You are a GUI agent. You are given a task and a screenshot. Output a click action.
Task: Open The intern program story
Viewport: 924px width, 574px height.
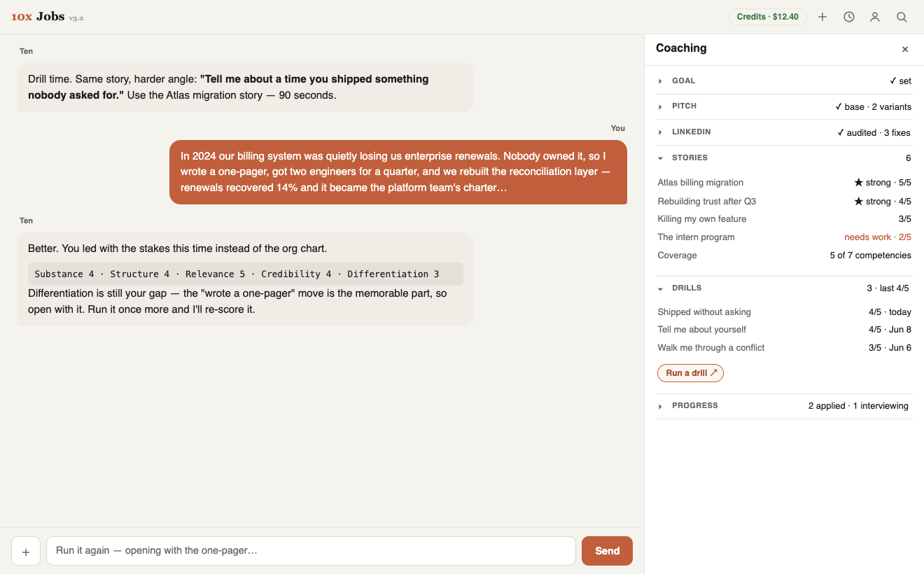click(x=784, y=237)
